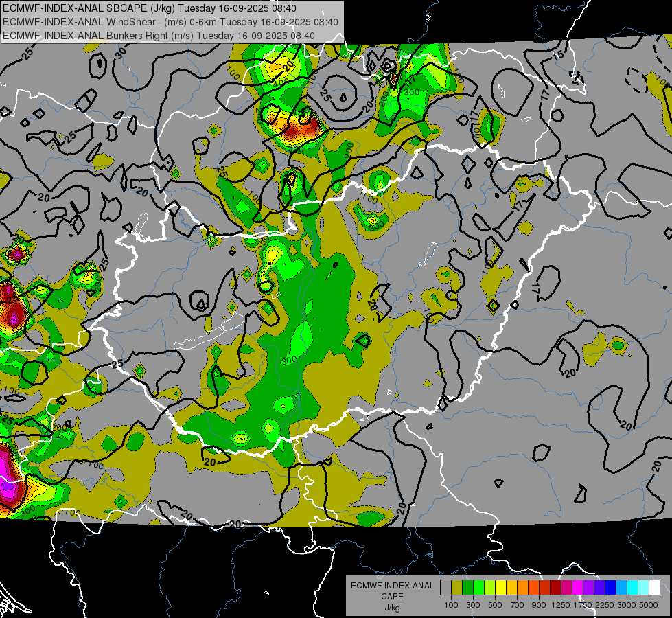Click the legend word CAPE

point(392,596)
